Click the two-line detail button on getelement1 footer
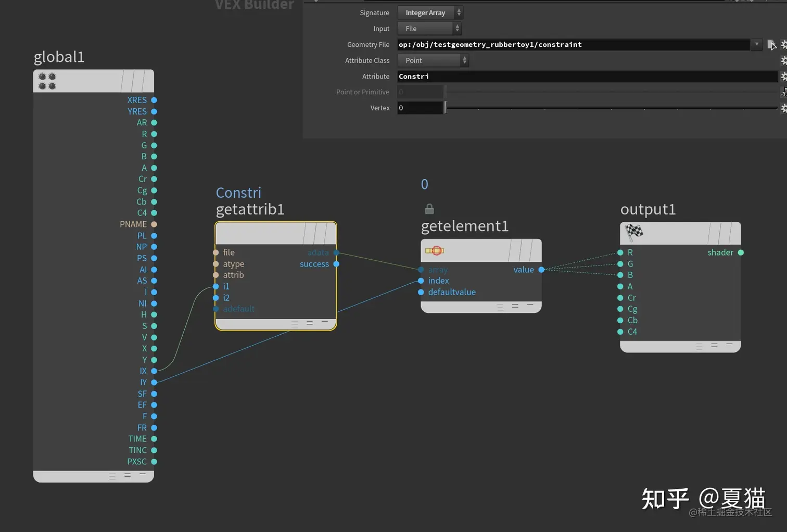This screenshot has width=787, height=532. pyautogui.click(x=515, y=306)
